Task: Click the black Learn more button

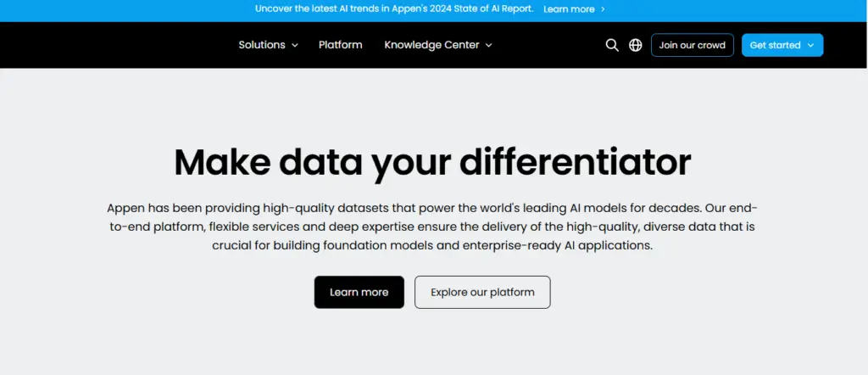Action: pos(359,292)
